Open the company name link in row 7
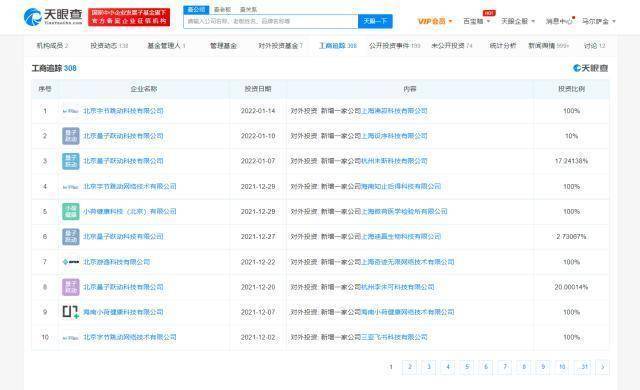Viewport: 640px width, 390px height. (x=117, y=262)
